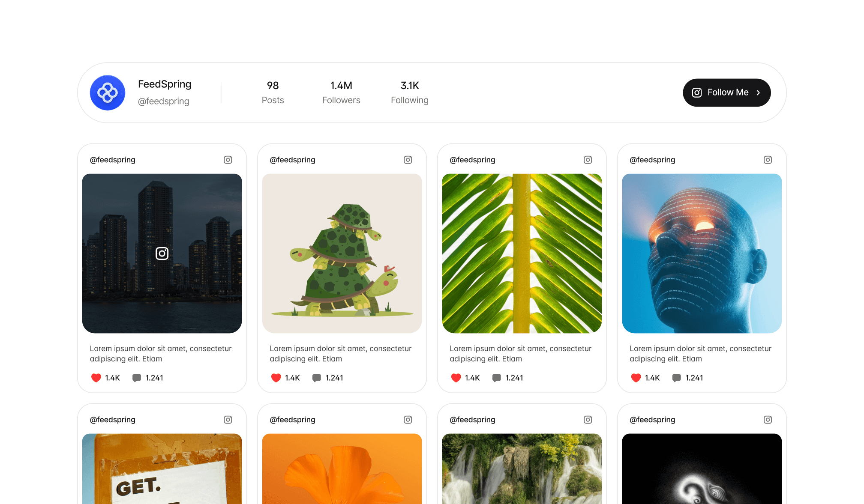The height and width of the screenshot is (504, 864).
Task: Like the turtle post heart icon
Action: tap(276, 378)
